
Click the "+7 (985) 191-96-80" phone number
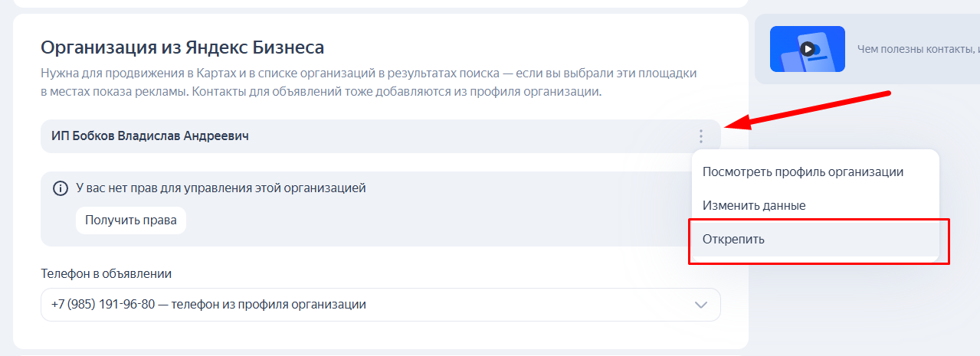click(x=103, y=305)
